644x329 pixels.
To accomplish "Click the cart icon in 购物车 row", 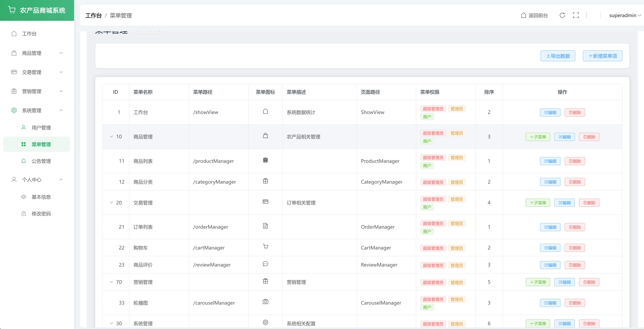I will click(265, 247).
